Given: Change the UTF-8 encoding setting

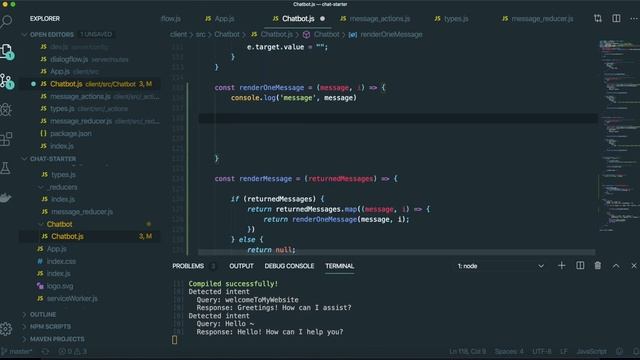Looking at the screenshot, I should [x=542, y=351].
